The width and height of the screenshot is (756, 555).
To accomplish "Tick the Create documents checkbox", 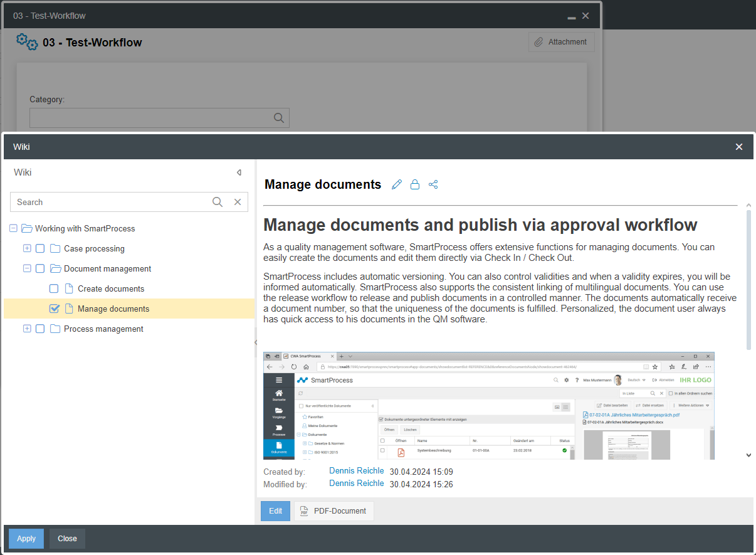I will tap(54, 288).
